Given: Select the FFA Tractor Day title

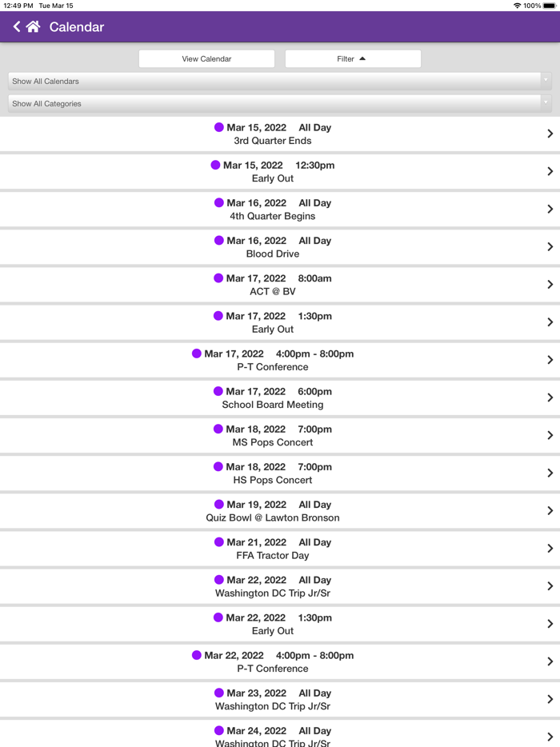Looking at the screenshot, I should 273,556.
